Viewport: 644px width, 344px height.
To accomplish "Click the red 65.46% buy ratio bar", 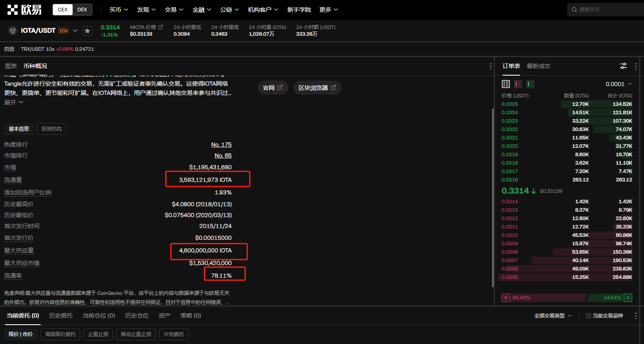I will [x=548, y=298].
